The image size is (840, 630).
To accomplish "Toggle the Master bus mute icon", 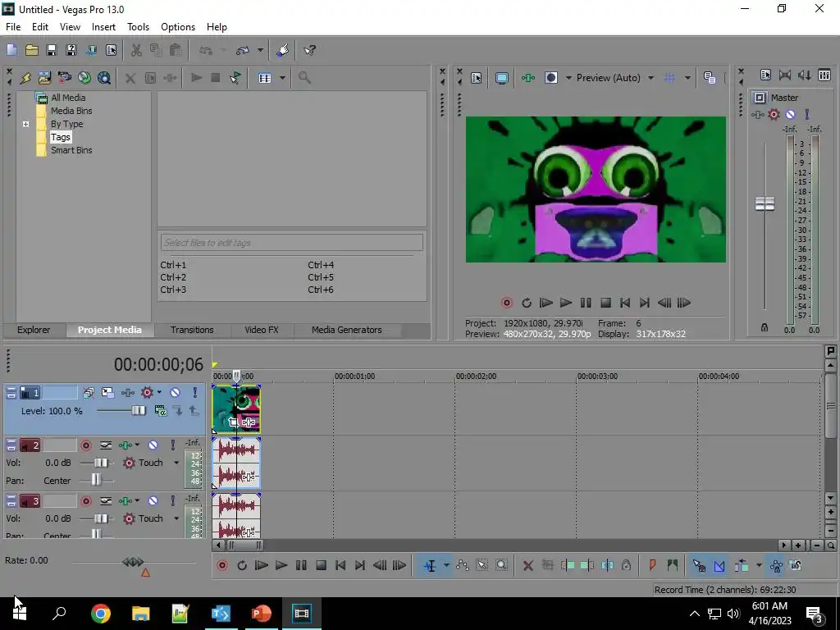I will (790, 114).
